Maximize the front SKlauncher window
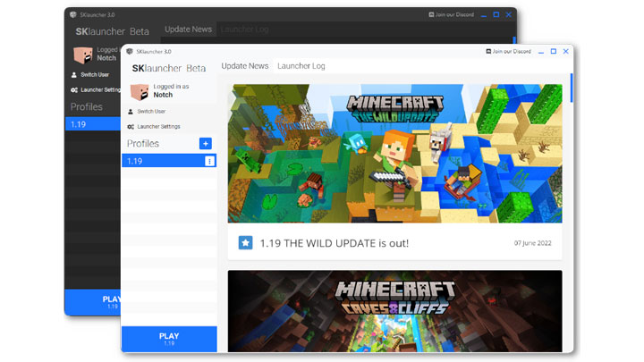This screenshot has height=362, width=644. point(554,51)
